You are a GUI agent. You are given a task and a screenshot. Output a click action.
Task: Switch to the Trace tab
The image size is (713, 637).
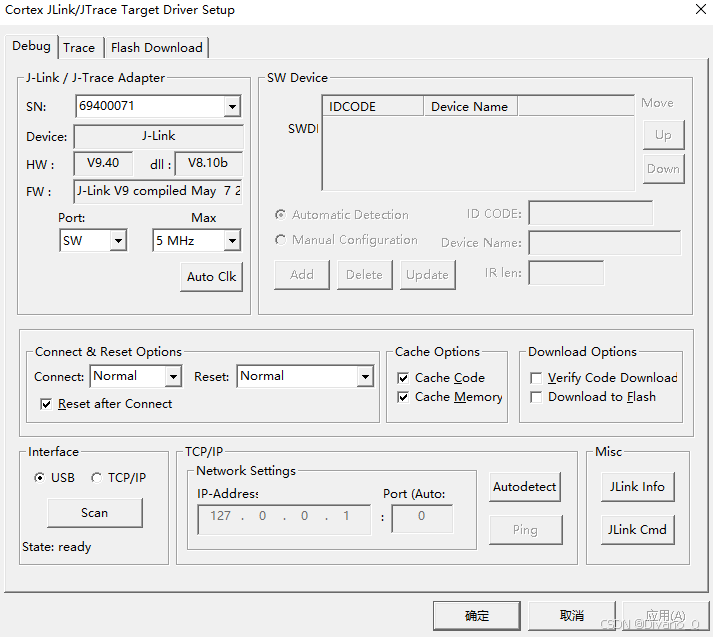coord(79,48)
